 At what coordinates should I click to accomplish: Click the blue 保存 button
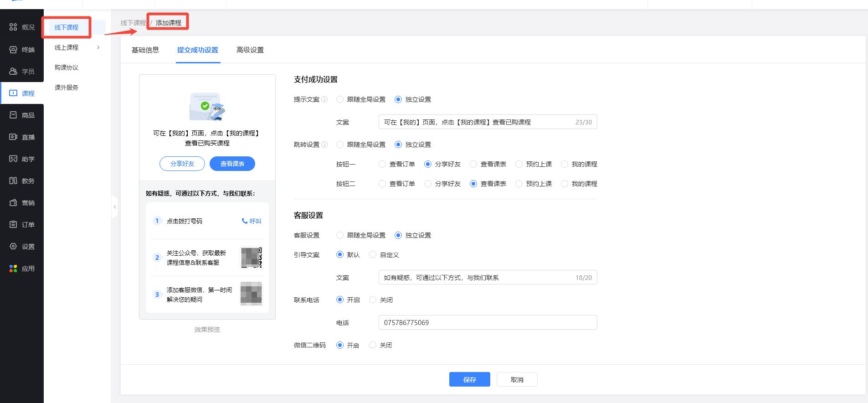(469, 379)
